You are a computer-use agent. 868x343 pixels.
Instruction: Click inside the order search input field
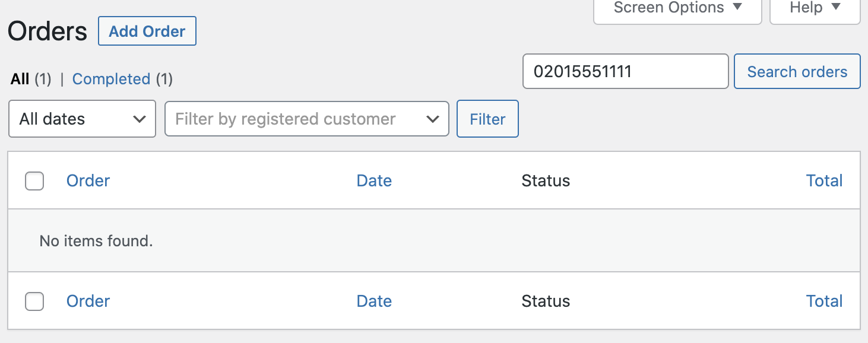pos(625,71)
